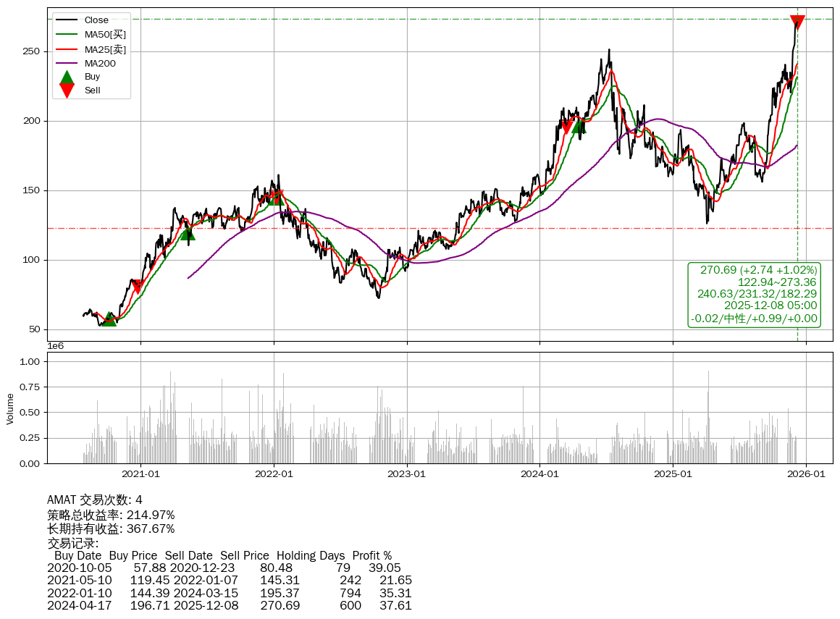Click the red Sell marker near 2021-01
The width and height of the screenshot is (840, 619).
(138, 287)
